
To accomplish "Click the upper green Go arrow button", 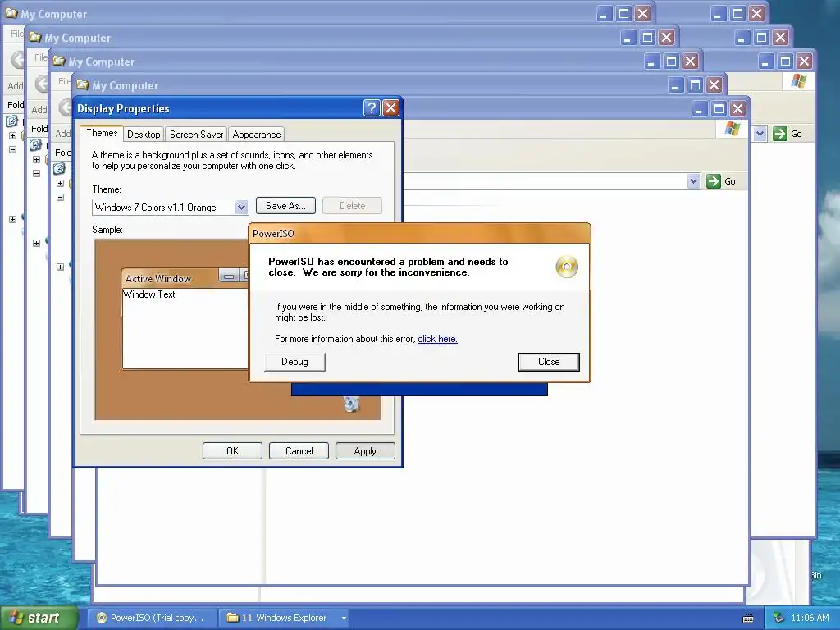I will [x=780, y=134].
